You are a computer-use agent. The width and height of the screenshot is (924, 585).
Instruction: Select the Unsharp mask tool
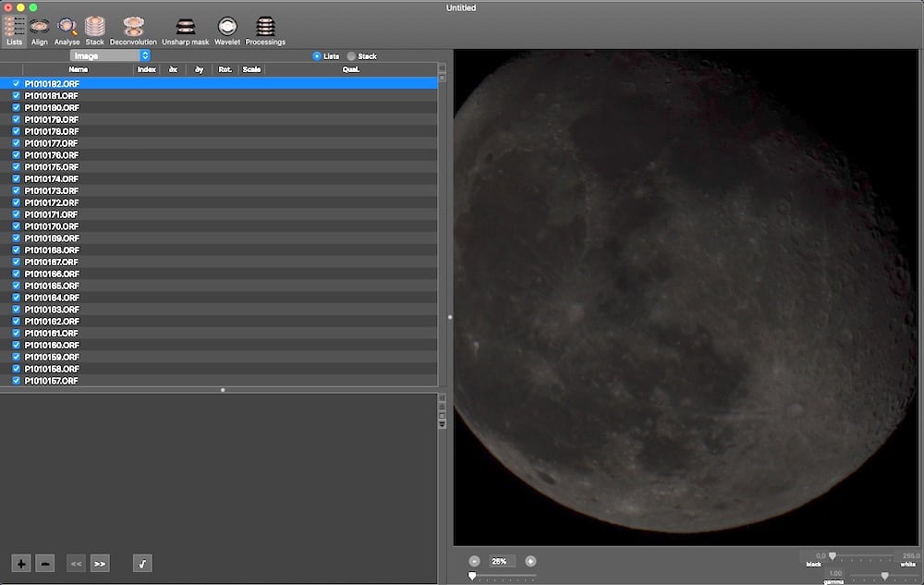point(185,31)
